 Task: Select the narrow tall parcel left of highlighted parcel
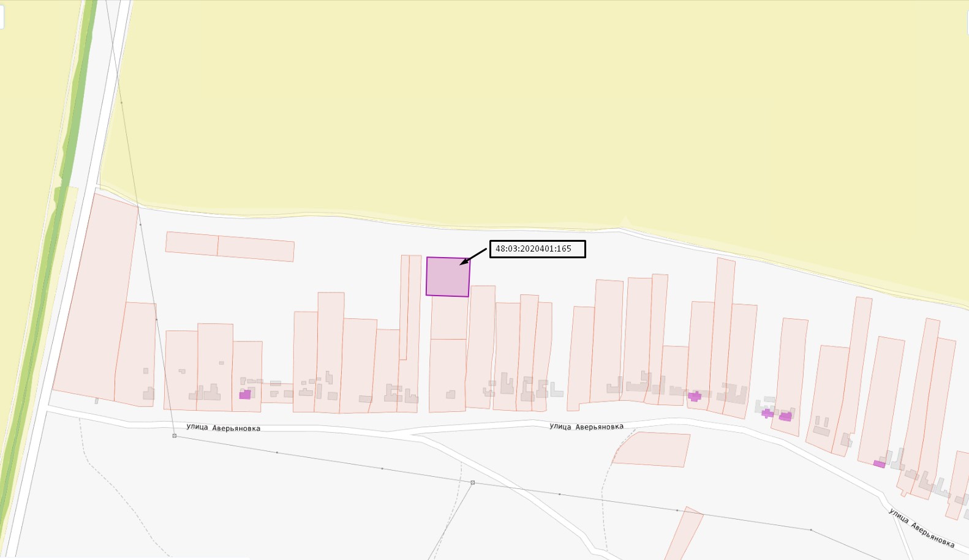404,307
